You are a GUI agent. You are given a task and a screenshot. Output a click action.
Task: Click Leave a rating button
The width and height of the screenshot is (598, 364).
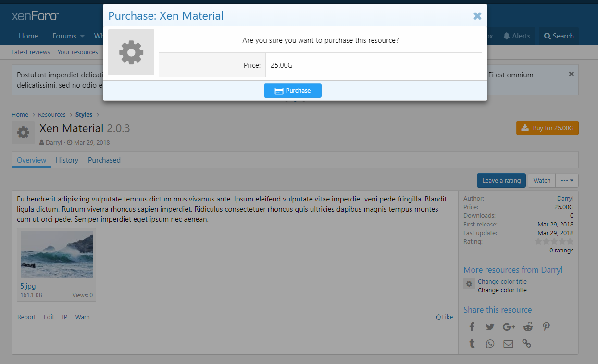[501, 180]
